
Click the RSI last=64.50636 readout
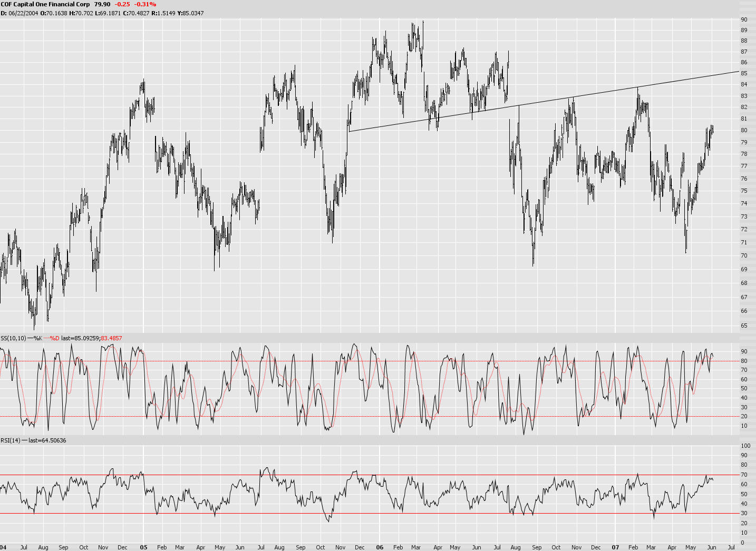(x=47, y=440)
